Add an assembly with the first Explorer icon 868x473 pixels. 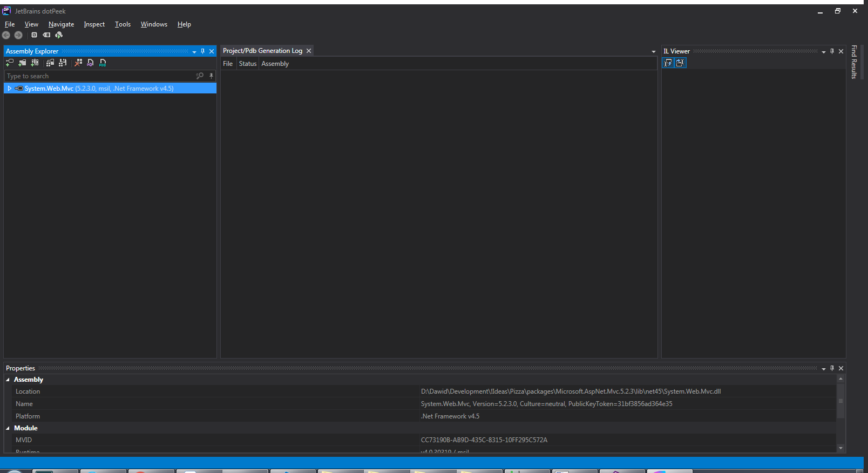pyautogui.click(x=9, y=63)
